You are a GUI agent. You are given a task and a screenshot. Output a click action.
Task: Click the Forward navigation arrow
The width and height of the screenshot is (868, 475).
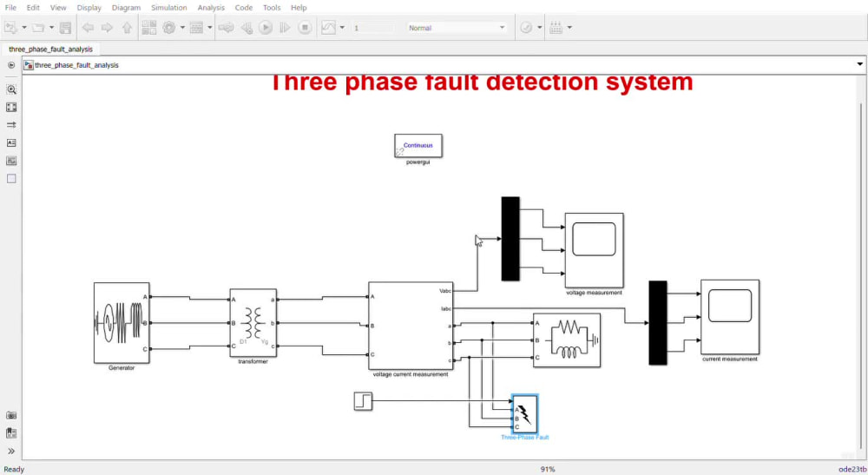tap(108, 28)
